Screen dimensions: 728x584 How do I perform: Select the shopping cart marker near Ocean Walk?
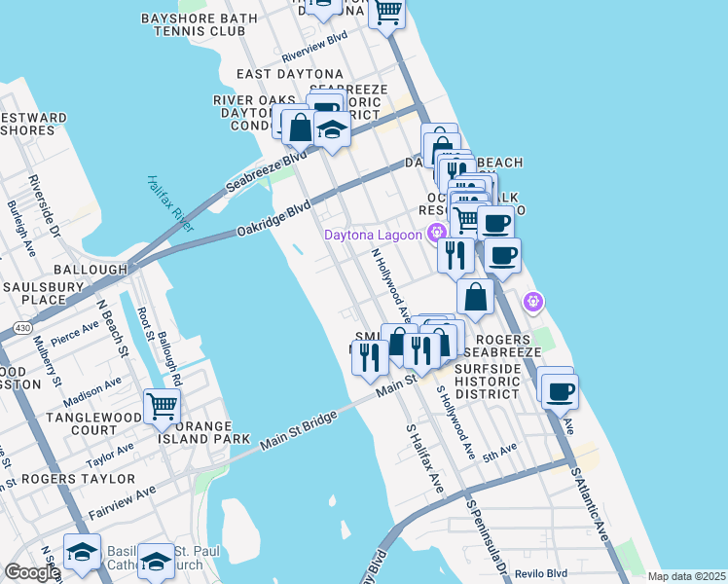pos(464,220)
